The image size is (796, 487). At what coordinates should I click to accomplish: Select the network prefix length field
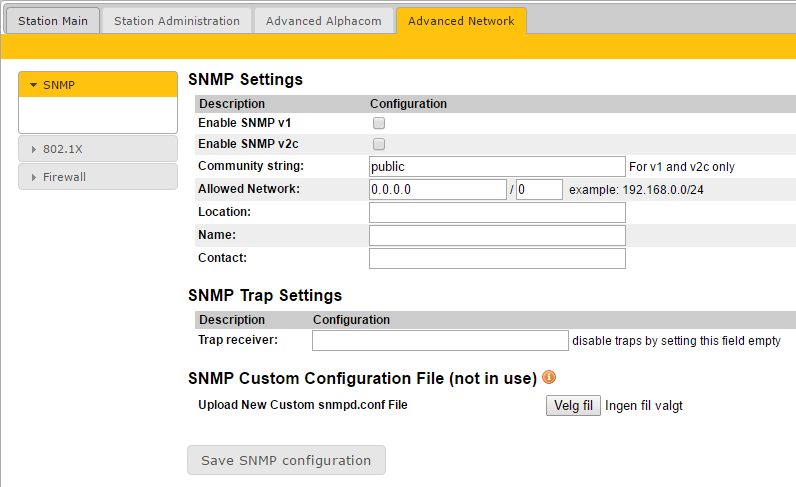point(538,189)
